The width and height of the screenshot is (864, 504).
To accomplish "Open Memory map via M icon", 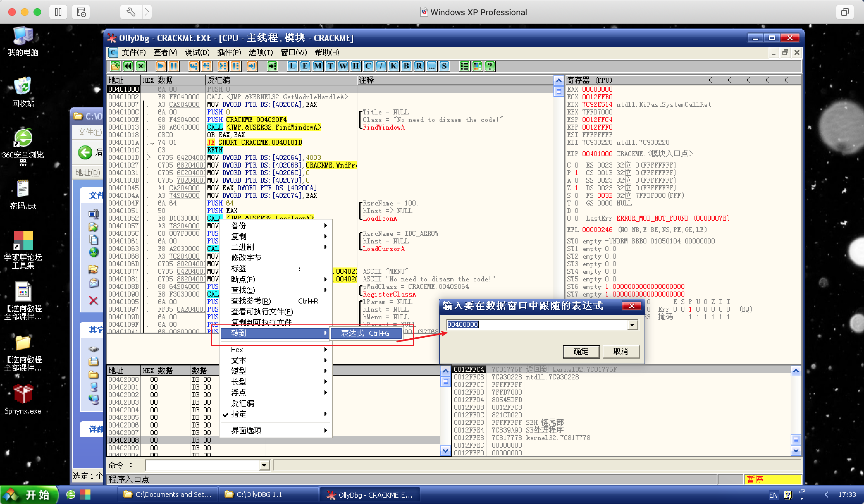I will [x=318, y=66].
